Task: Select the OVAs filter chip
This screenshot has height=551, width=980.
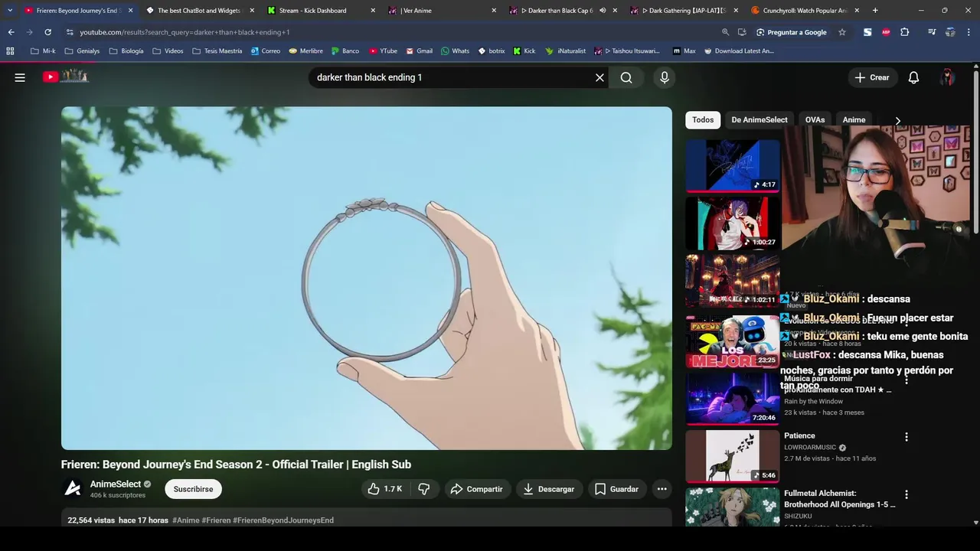Action: pos(815,119)
